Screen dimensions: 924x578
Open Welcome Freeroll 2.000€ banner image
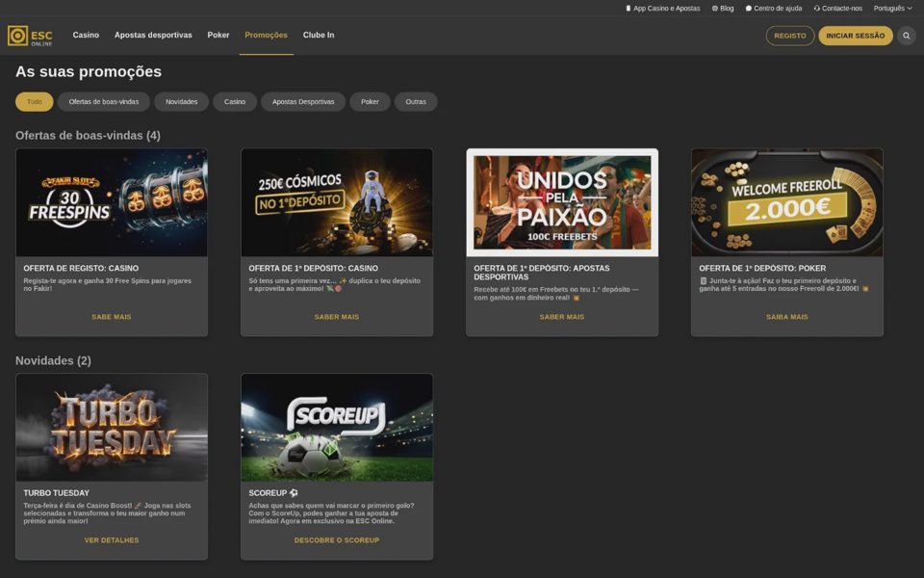pos(787,202)
